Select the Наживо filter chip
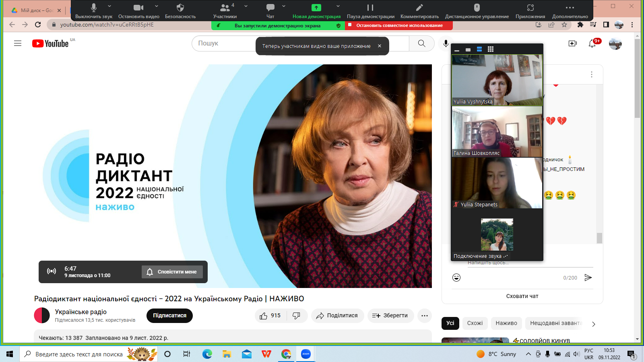 click(x=506, y=323)
